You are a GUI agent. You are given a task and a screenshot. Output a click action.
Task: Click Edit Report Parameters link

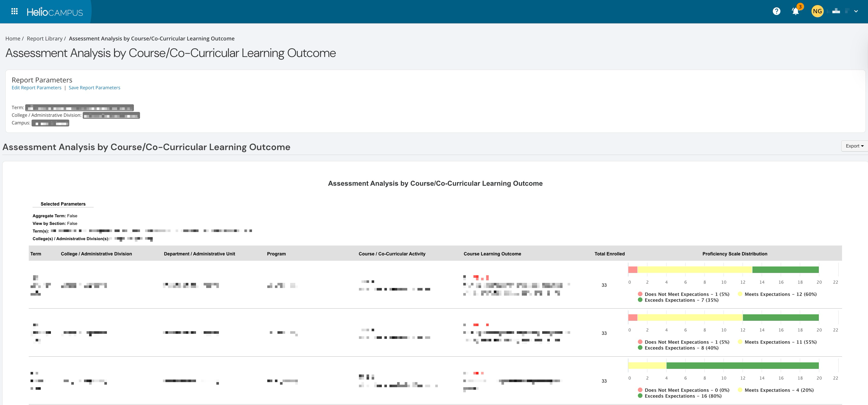pos(36,88)
